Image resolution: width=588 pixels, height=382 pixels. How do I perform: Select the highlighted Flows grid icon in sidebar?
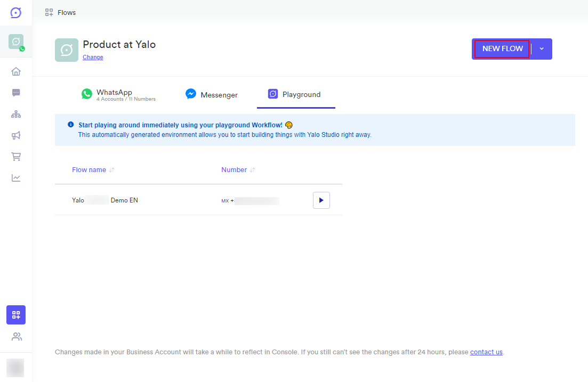coord(16,315)
